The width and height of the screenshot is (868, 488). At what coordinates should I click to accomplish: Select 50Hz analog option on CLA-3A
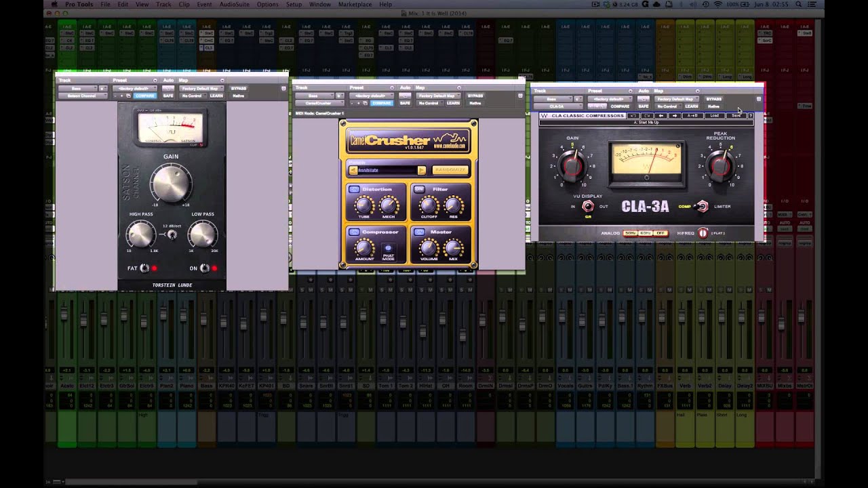630,233
